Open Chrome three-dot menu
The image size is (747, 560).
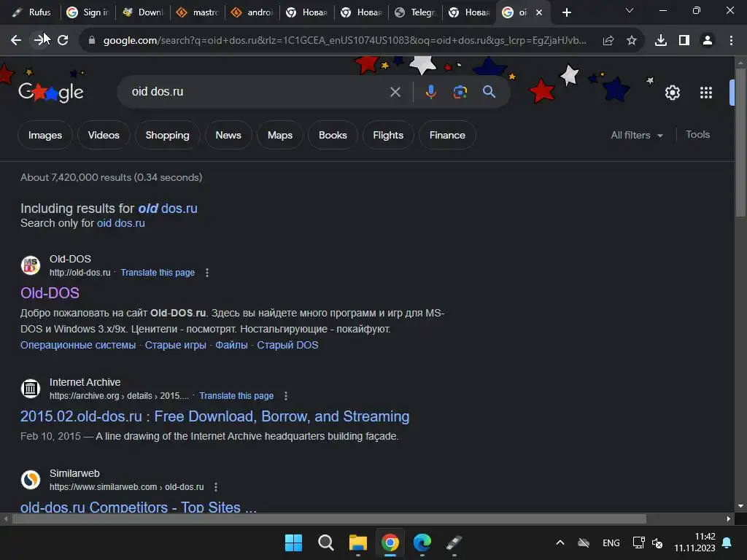pos(731,41)
